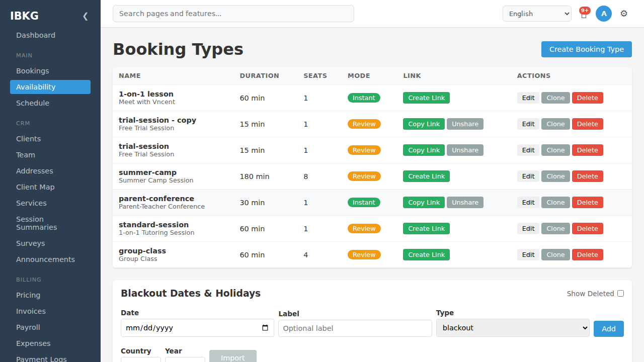Clone the parent-conference booking type
The width and height of the screenshot is (644, 362).
[x=555, y=203]
